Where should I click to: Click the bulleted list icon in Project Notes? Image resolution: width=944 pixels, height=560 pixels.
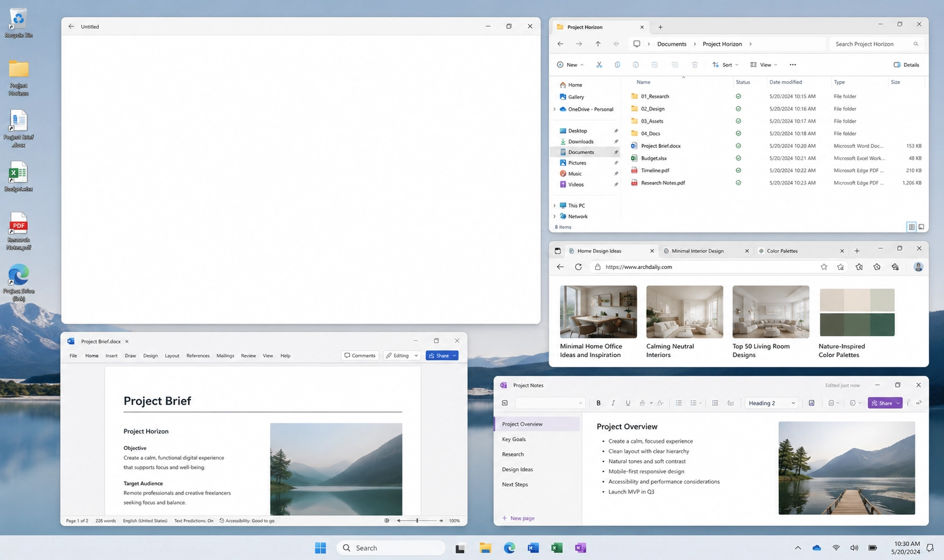coord(678,403)
